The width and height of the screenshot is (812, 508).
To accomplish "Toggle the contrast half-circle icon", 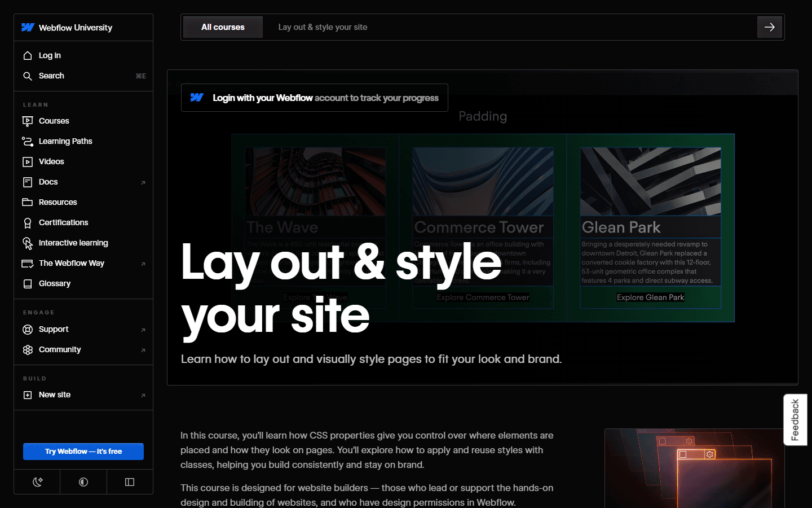I will [83, 482].
